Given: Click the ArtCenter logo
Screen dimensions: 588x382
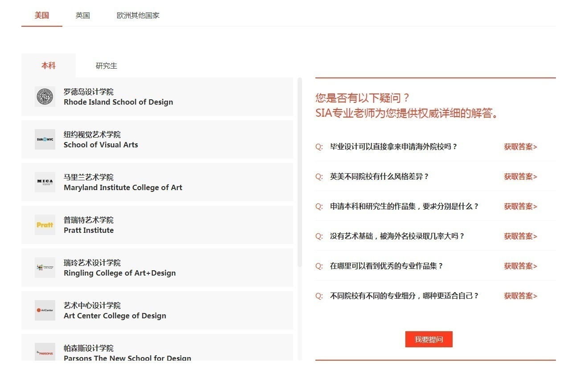Looking at the screenshot, I should point(45,310).
